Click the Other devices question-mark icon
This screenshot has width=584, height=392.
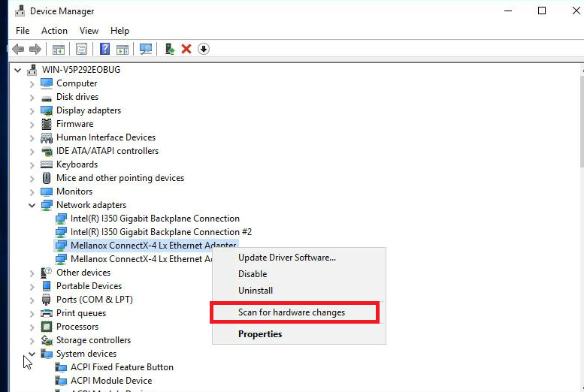[46, 273]
